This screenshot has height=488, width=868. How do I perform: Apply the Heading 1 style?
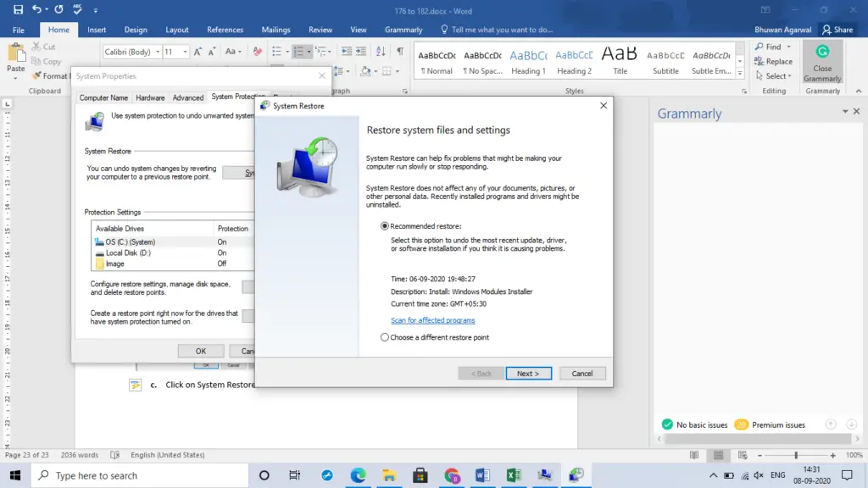coord(528,61)
